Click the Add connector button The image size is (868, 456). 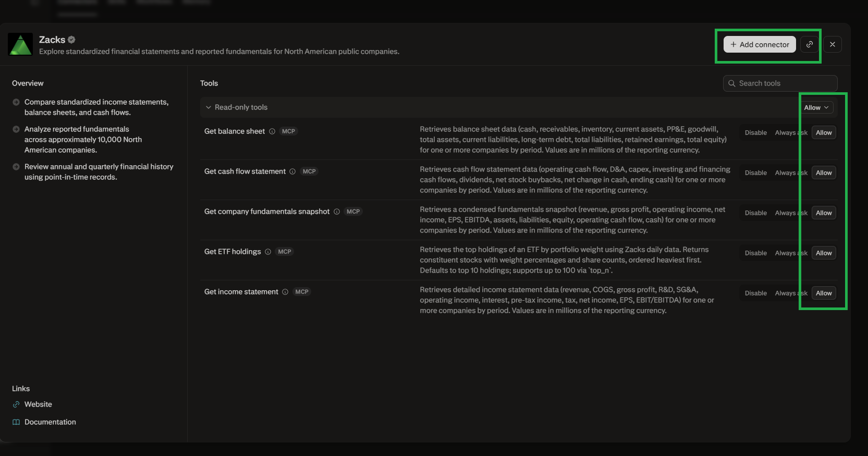point(760,44)
